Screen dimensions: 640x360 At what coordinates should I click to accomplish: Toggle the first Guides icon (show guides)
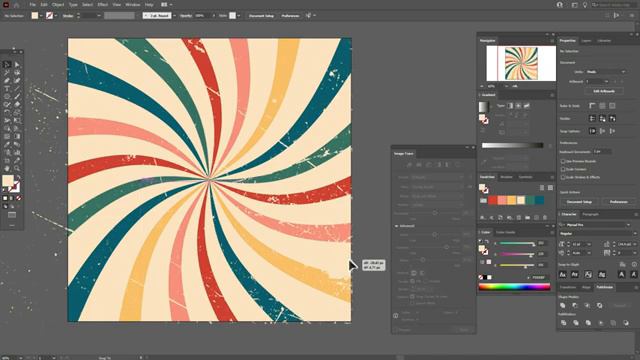coord(592,118)
